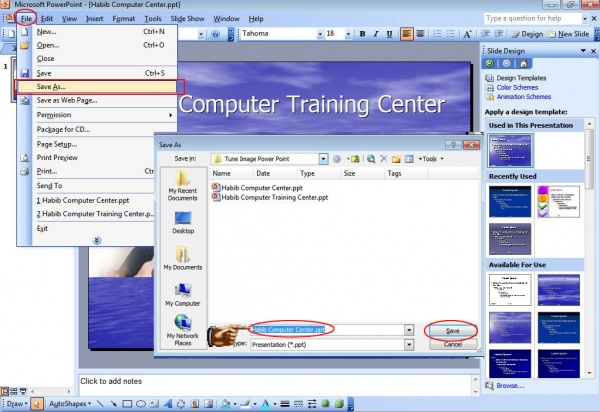600x412 pixels.
Task: Click Delete X icon in Save As
Action: (x=383, y=159)
